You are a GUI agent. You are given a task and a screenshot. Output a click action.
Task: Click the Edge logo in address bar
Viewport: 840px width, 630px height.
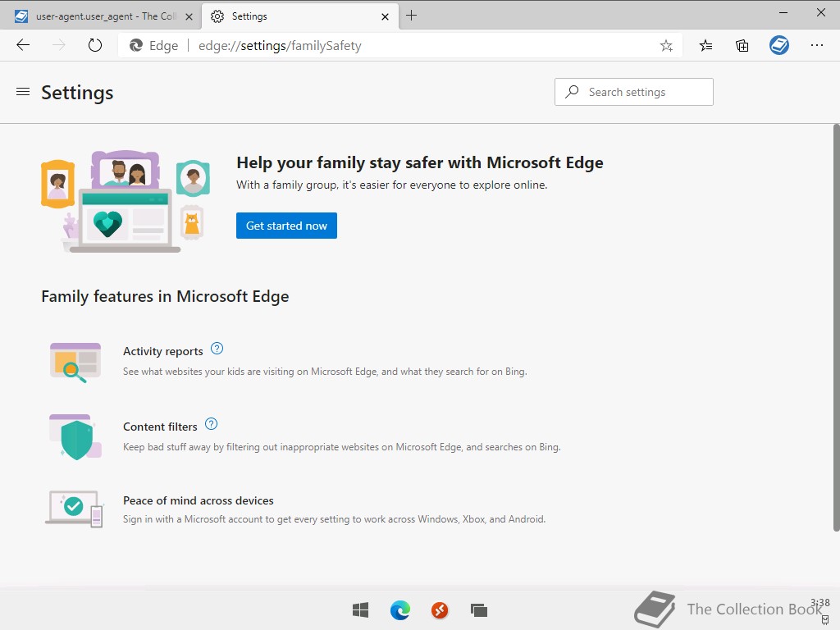click(x=136, y=46)
